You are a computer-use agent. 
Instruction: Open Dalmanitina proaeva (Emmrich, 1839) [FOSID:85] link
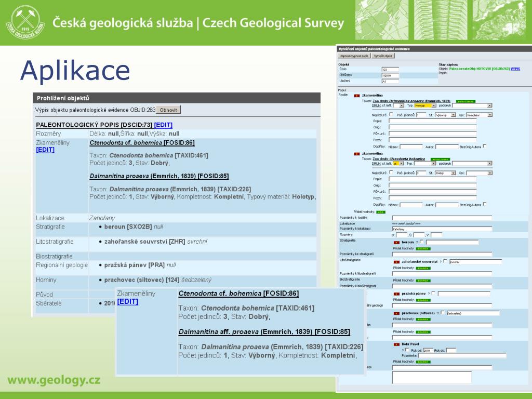[x=159, y=176]
